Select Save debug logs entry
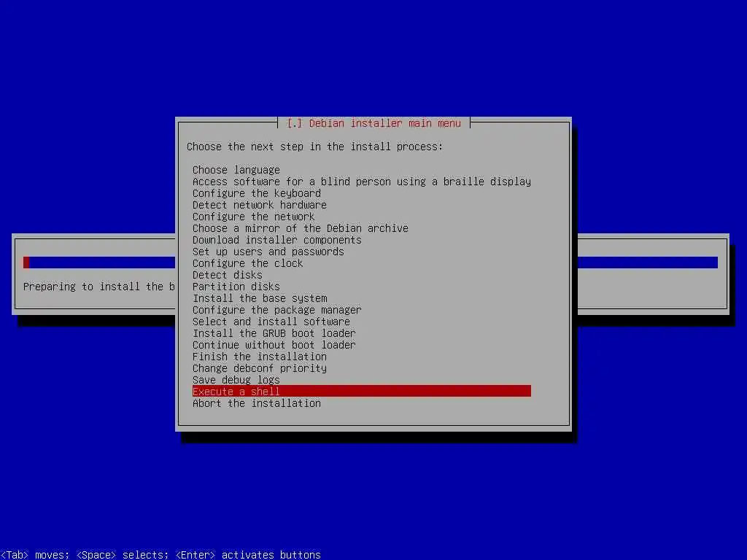This screenshot has height=560, width=747. pyautogui.click(x=362, y=380)
